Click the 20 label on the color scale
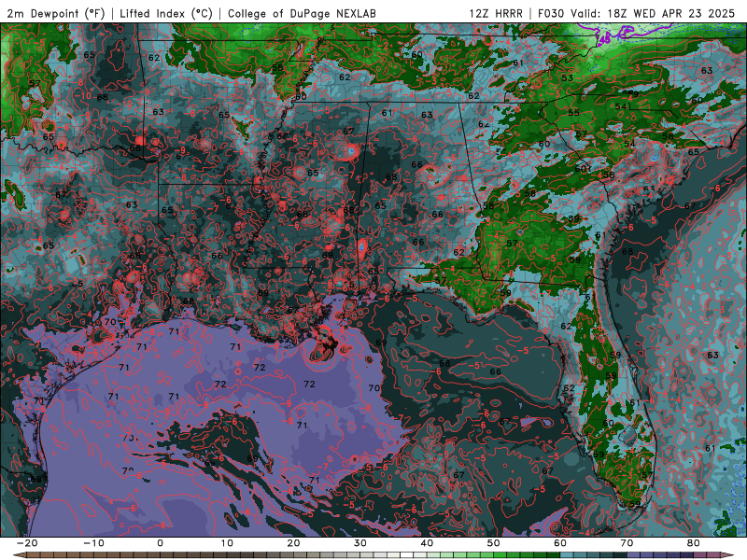Screen dimensions: 747x560 293,543
